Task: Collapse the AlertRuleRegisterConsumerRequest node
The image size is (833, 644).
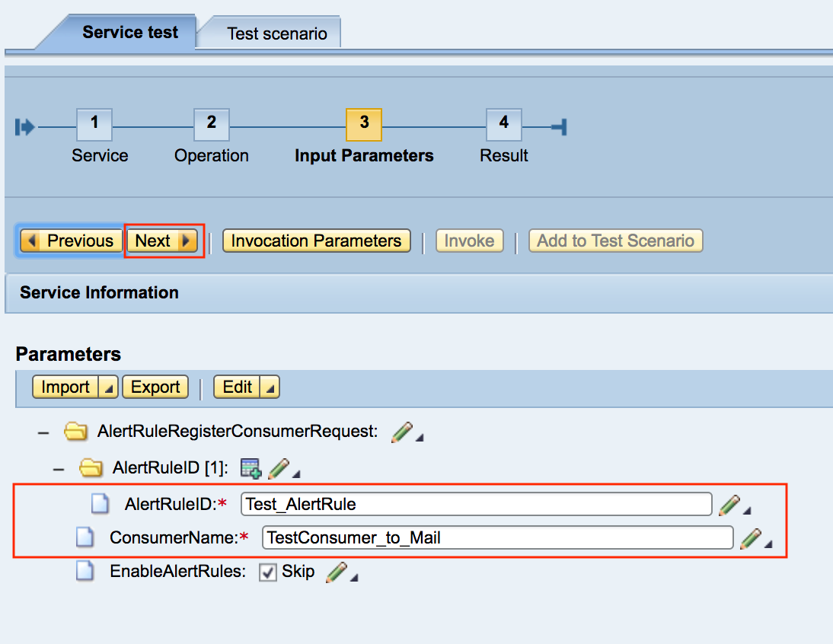Action: [x=43, y=432]
